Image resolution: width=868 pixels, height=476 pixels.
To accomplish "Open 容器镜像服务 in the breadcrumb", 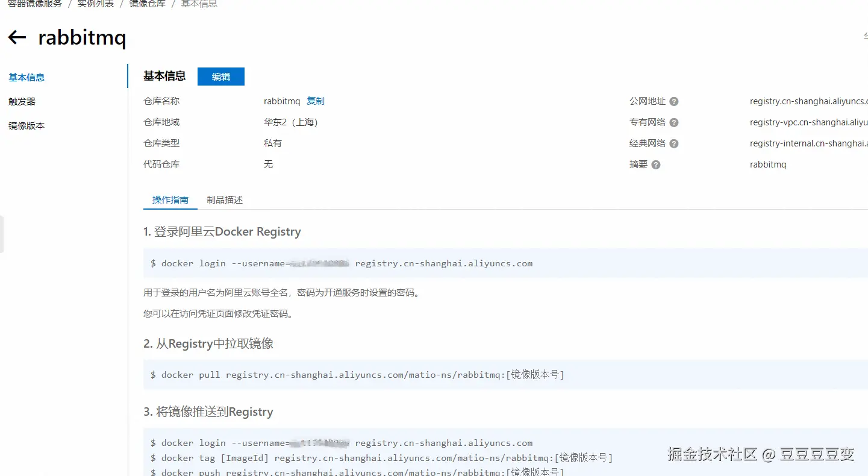I will pyautogui.click(x=35, y=4).
